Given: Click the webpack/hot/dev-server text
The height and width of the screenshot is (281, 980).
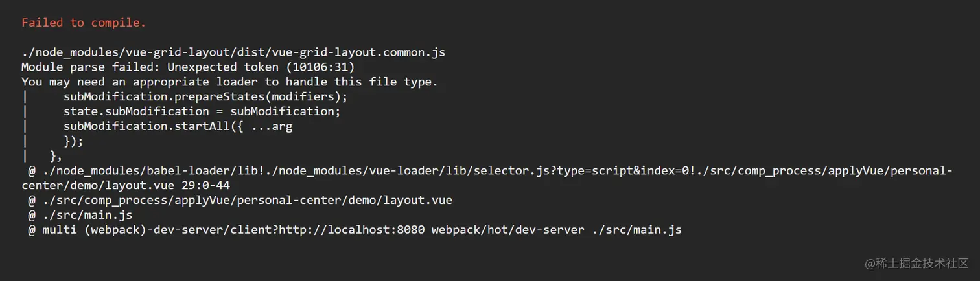Looking at the screenshot, I should pos(509,230).
